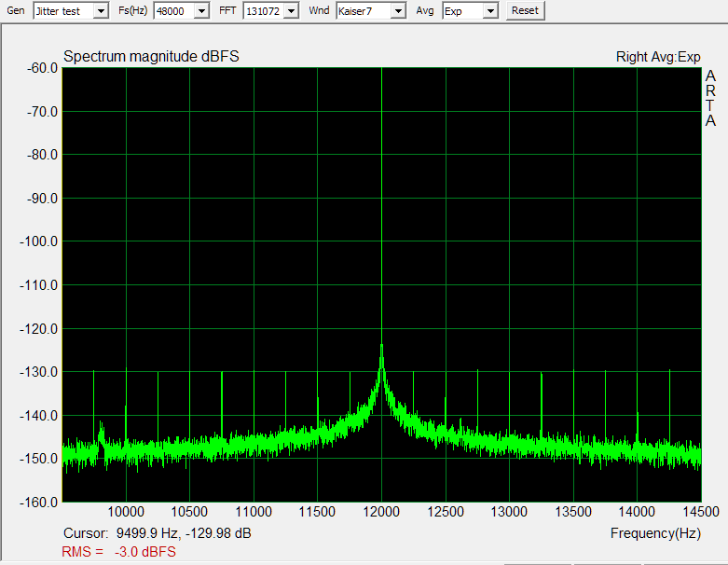Click the 'Wnd' label in the toolbar
This screenshot has height=565, width=728.
319,10
